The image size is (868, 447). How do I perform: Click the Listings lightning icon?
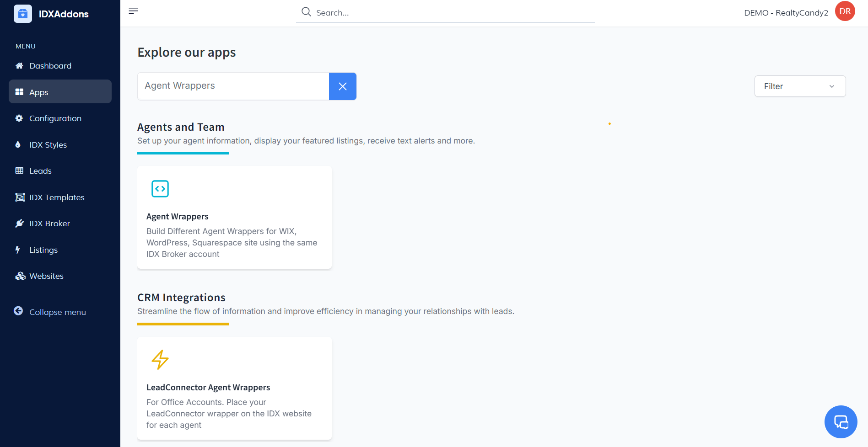pyautogui.click(x=18, y=250)
